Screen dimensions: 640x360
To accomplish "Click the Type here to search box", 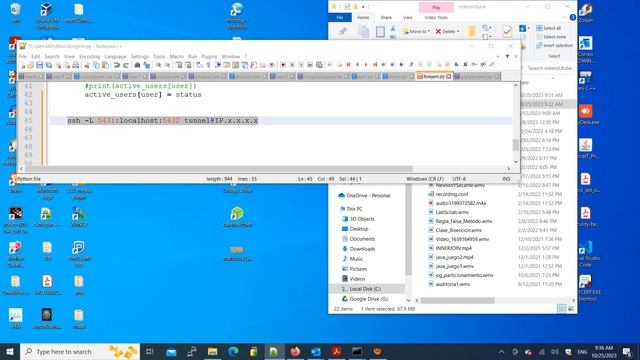I will pos(80,351).
